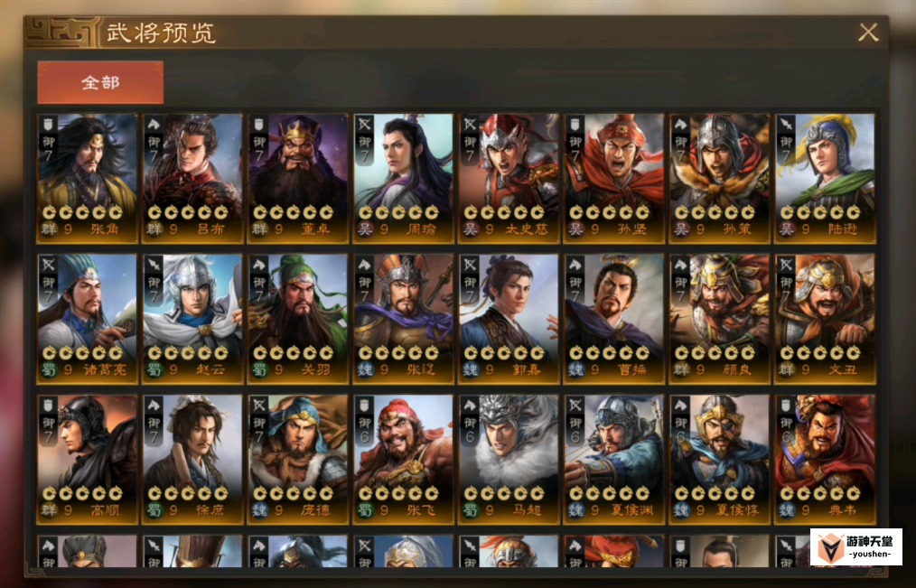Open the 吕布 general card

click(192, 179)
